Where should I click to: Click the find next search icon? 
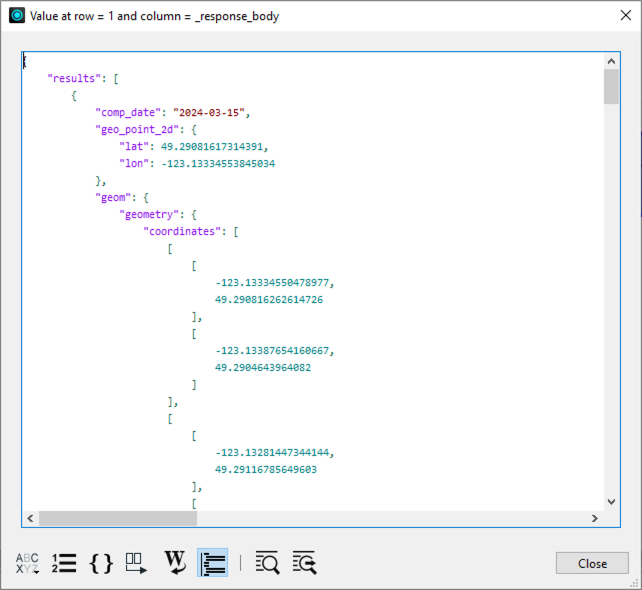pyautogui.click(x=304, y=563)
